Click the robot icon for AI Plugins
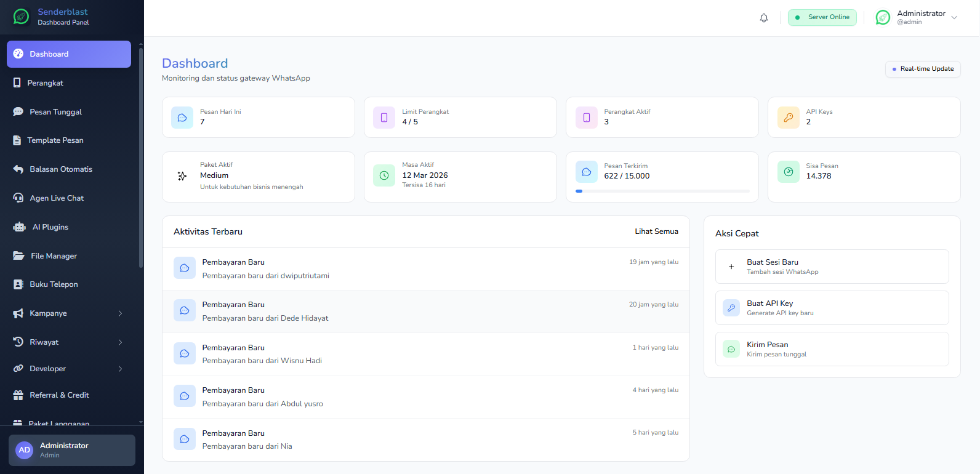The image size is (980, 474). (20, 227)
